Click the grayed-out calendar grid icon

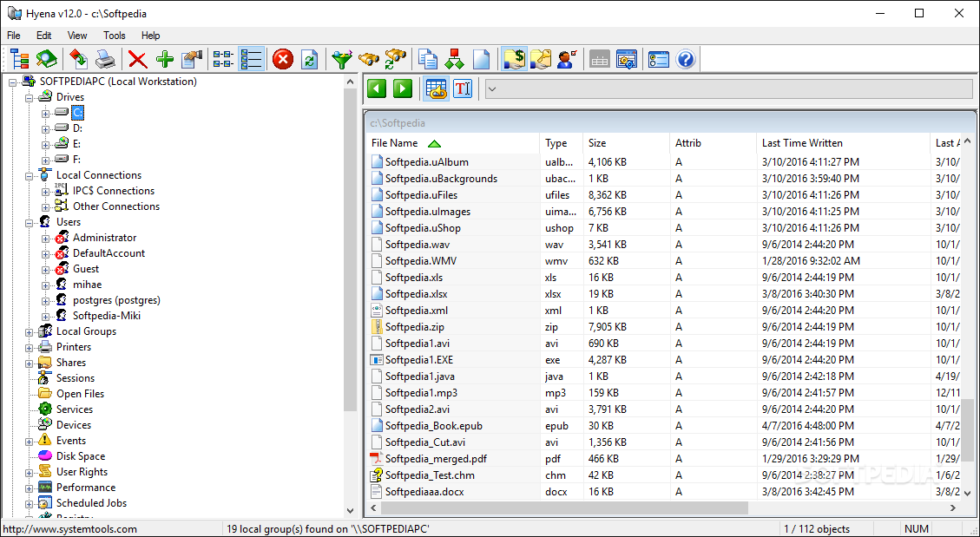click(x=600, y=60)
